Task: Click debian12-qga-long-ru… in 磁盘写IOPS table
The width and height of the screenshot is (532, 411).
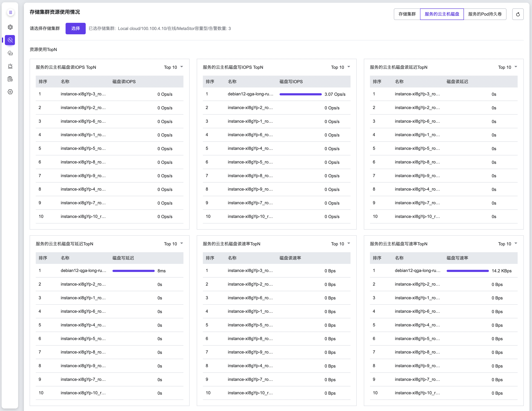Action: point(250,94)
